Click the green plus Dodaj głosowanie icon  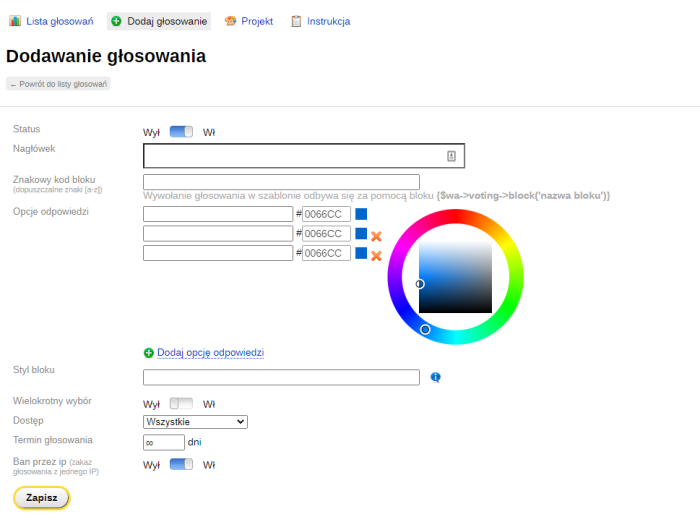(116, 21)
